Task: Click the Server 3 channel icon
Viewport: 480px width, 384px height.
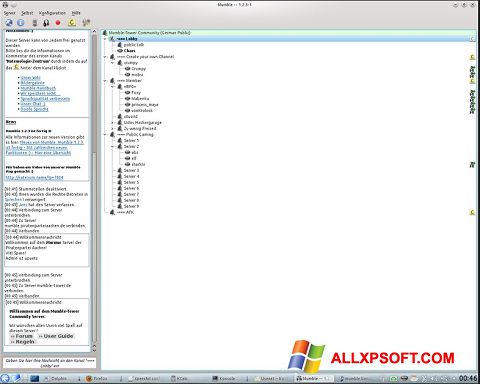Action: [x=120, y=171]
